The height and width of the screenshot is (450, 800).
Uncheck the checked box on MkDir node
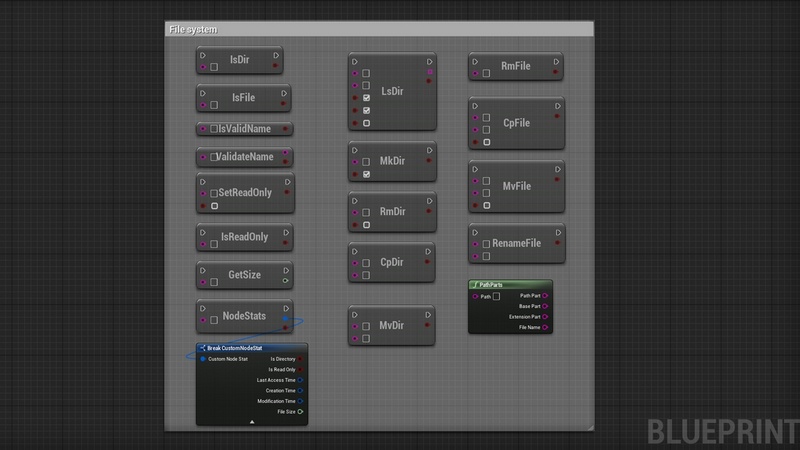point(367,174)
